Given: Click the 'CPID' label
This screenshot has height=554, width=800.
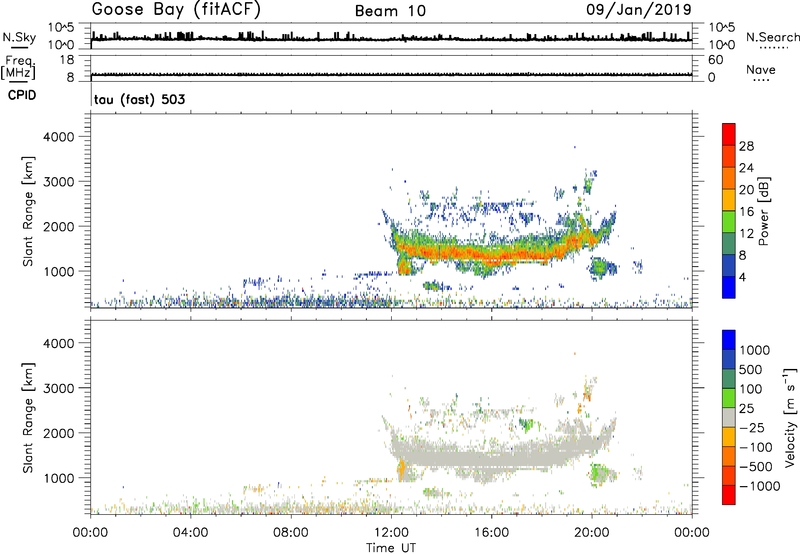Looking at the screenshot, I should 22,95.
